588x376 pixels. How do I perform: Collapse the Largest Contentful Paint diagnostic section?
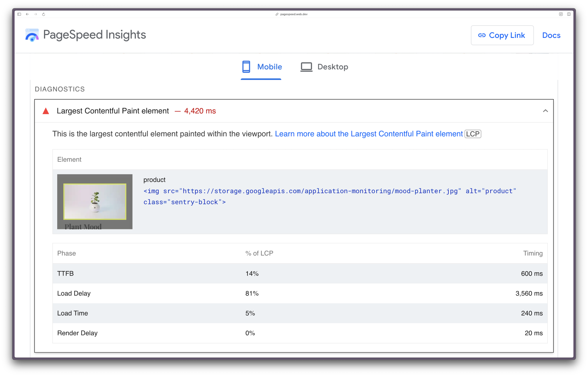coord(546,111)
